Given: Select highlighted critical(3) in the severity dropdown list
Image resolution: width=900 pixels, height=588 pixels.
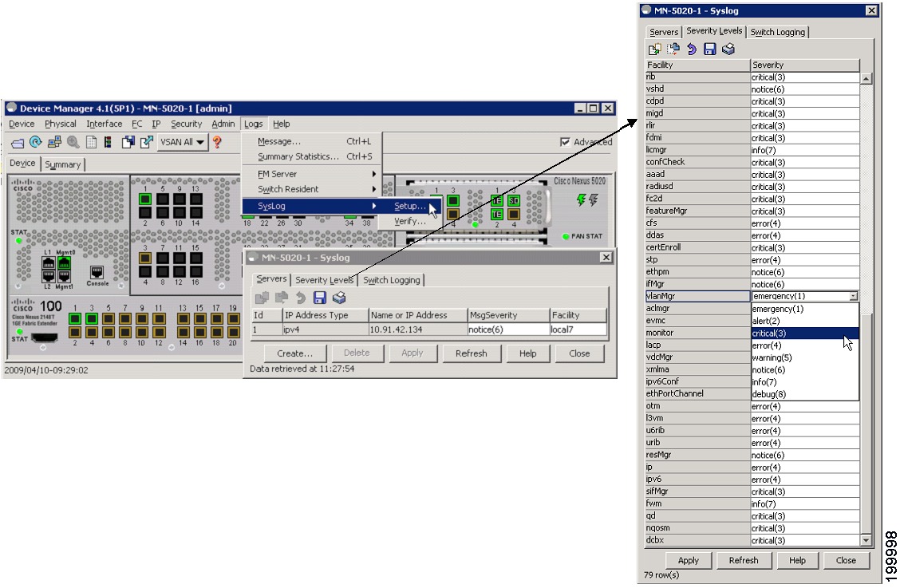Looking at the screenshot, I should [805, 333].
